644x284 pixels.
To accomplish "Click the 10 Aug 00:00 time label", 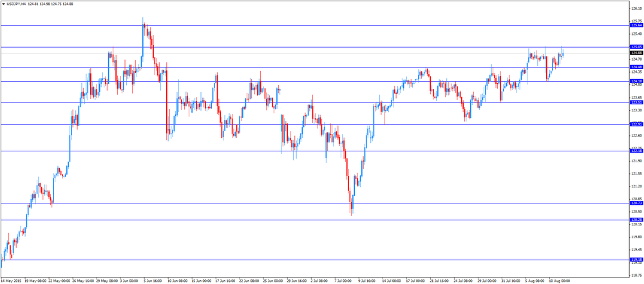I will coord(558,281).
